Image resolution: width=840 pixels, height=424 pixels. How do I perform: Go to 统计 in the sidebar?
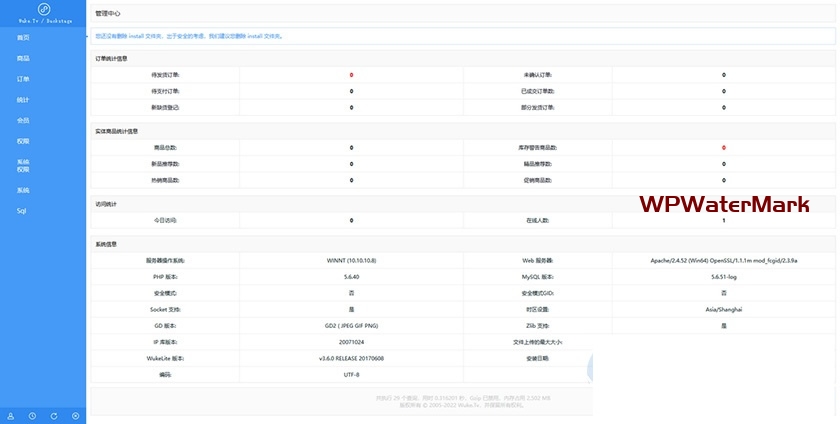pyautogui.click(x=23, y=99)
